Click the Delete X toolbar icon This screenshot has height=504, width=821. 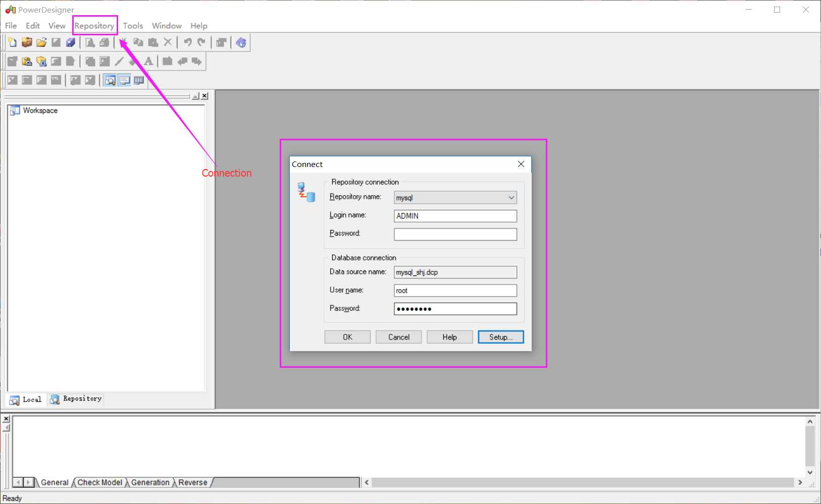[x=168, y=42]
